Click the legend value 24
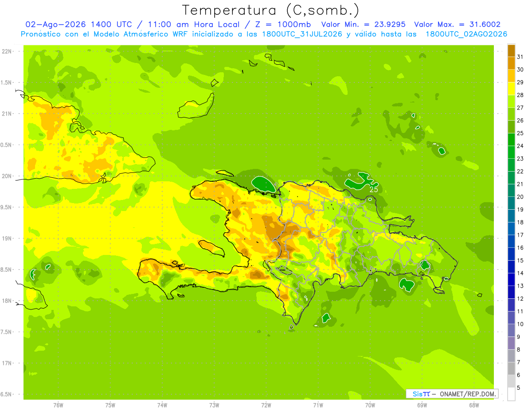Image resolution: width=532 pixels, height=411 pixels. 520,145
